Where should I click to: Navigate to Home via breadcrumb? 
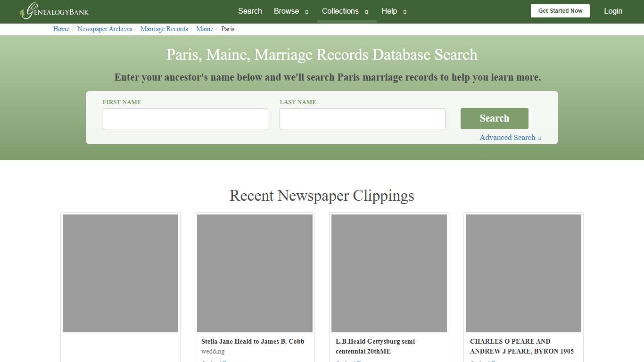coord(61,29)
